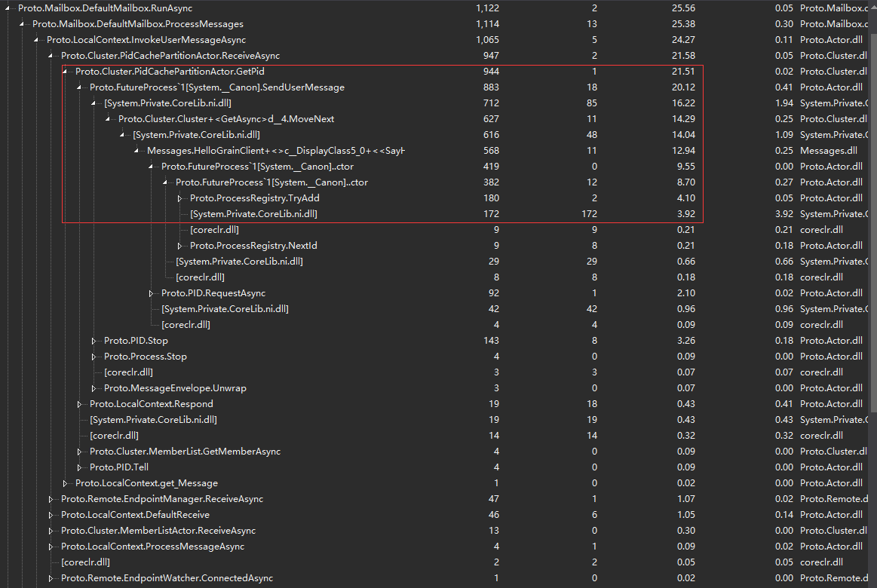Collapse the Proto.Mailbox.DefaultMailbox.RunAsync root node
This screenshot has width=877, height=588.
[7, 8]
